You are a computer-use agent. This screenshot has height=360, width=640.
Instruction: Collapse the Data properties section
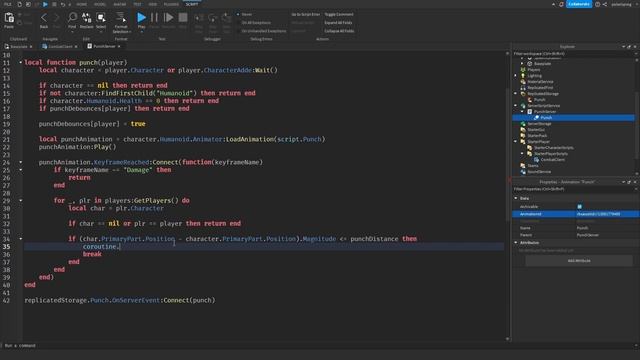(x=516, y=198)
